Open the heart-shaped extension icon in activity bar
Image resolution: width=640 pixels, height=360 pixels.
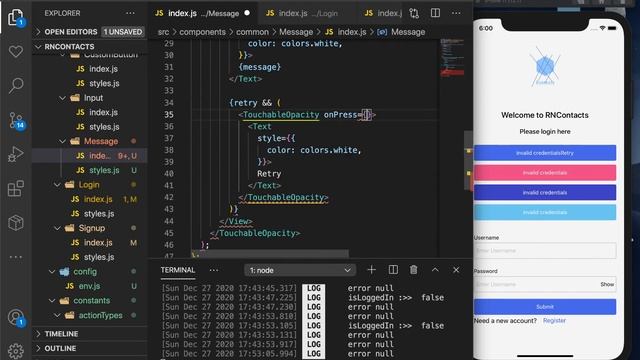tap(16, 51)
